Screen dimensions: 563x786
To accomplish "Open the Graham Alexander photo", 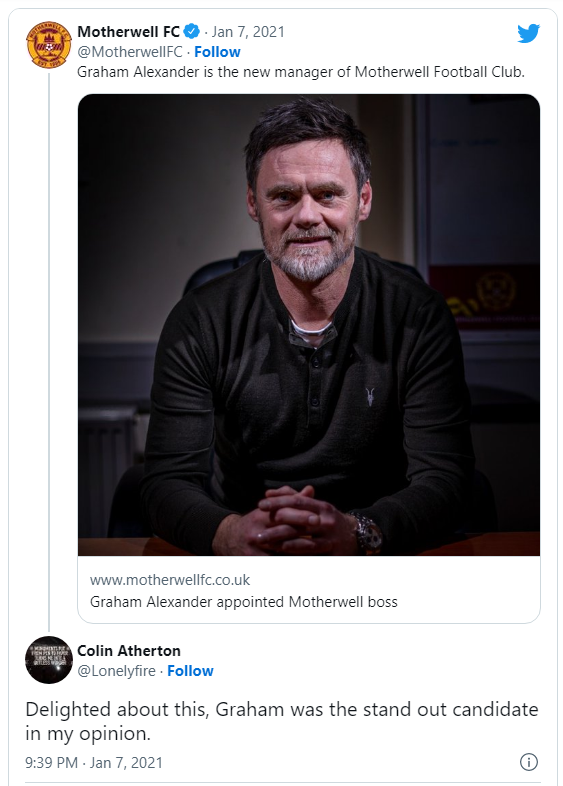I will (309, 325).
